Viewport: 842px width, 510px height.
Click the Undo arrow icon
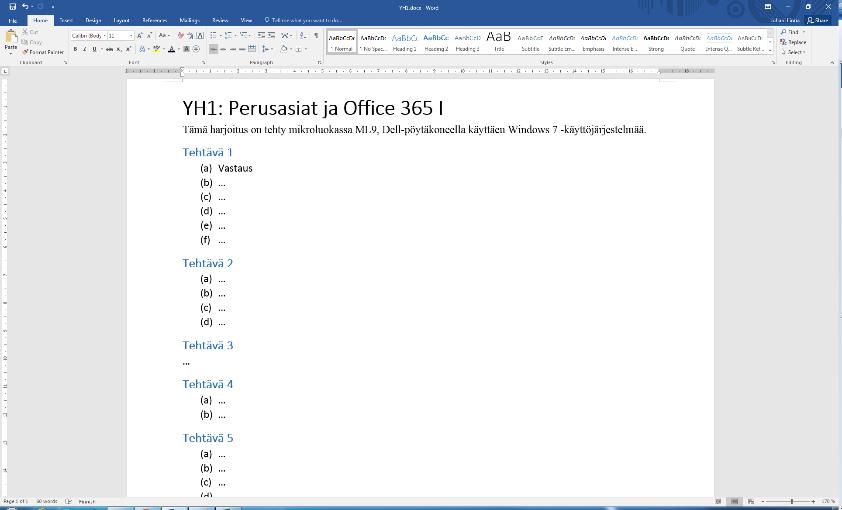coord(25,6)
